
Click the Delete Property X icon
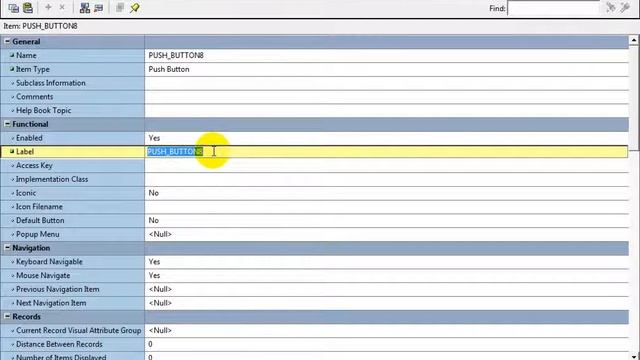point(62,7)
